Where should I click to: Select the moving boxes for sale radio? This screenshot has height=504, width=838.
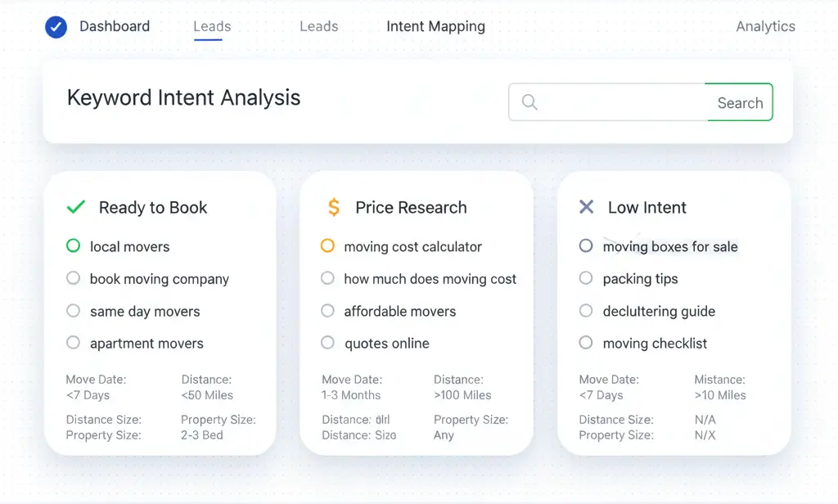coord(586,245)
